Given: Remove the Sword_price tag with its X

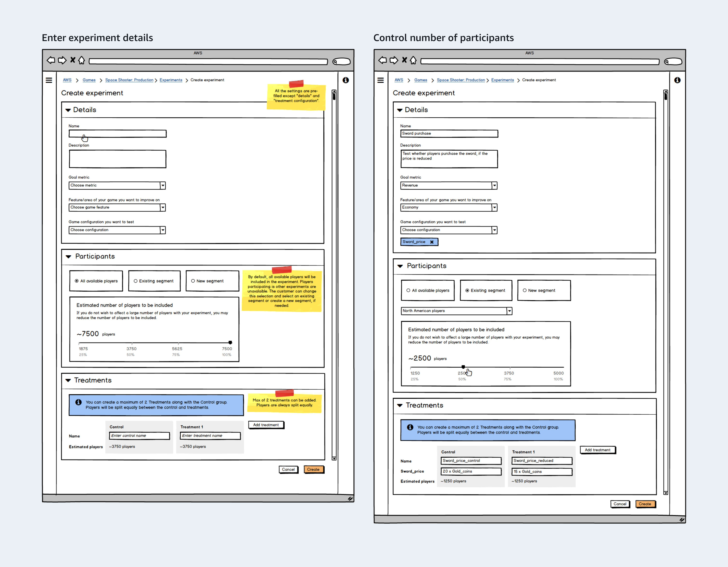Looking at the screenshot, I should click(432, 242).
